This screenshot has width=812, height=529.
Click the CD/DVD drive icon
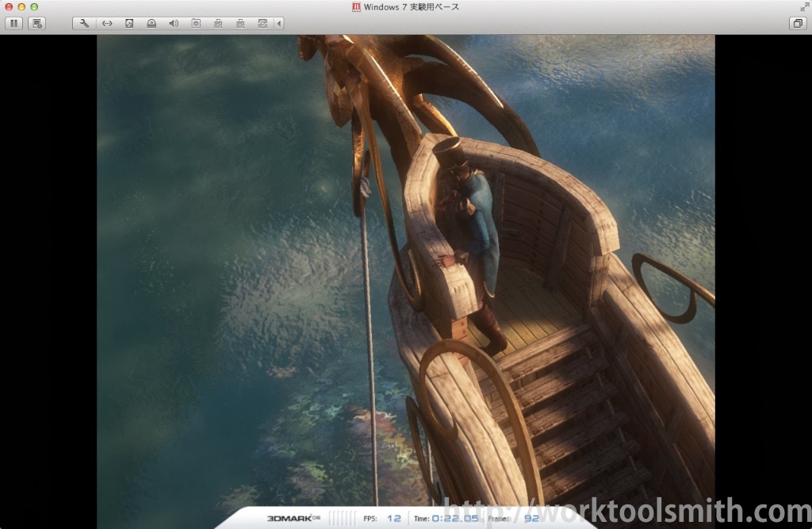151,23
